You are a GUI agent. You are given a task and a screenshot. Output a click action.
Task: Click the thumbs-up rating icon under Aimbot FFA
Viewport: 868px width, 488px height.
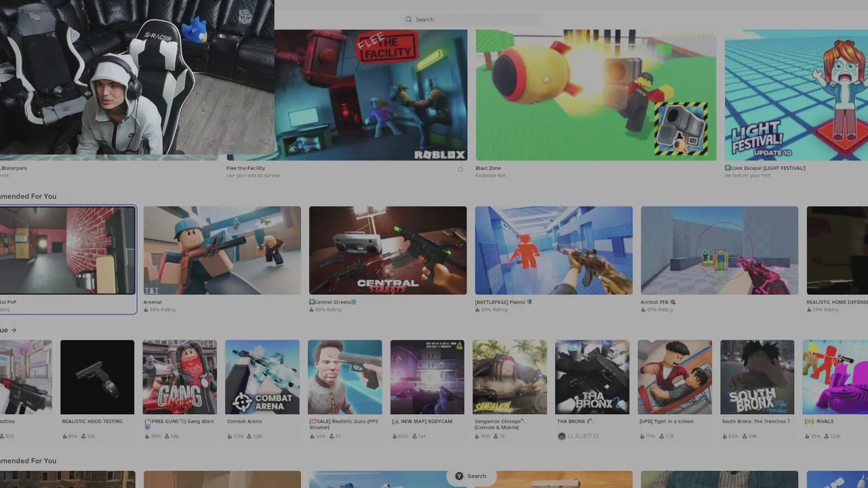click(644, 310)
